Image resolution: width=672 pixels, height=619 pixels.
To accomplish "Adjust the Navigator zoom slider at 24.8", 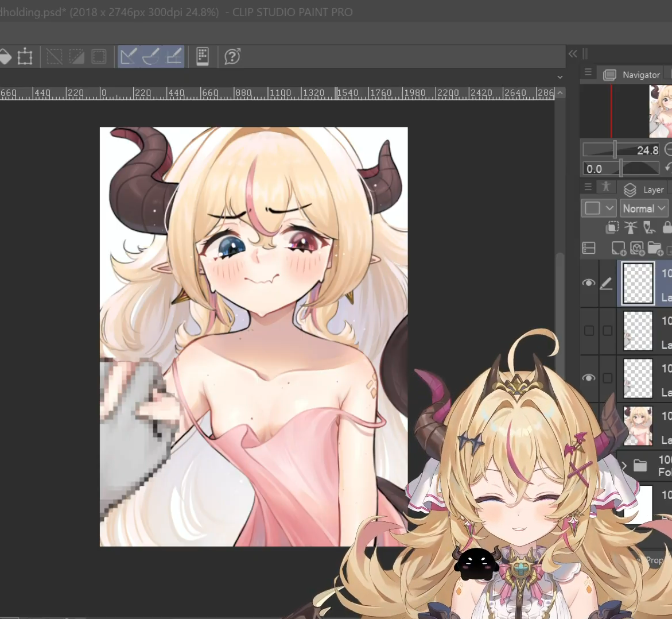I will [620, 150].
